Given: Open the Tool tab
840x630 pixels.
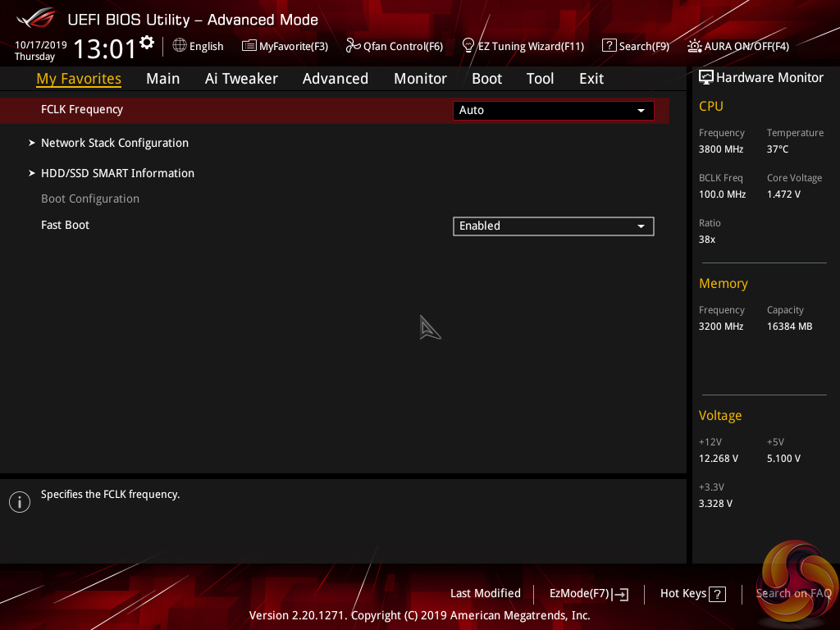Looking at the screenshot, I should [540, 79].
